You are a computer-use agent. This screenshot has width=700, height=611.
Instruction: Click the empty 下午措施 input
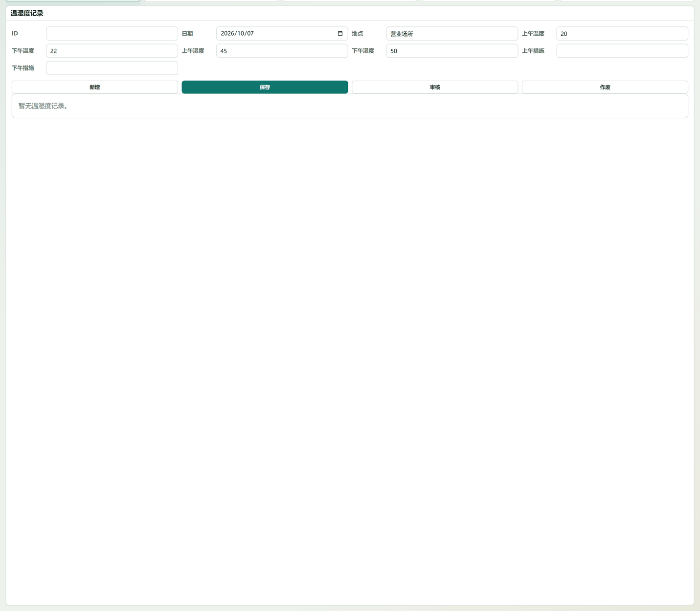coord(112,68)
